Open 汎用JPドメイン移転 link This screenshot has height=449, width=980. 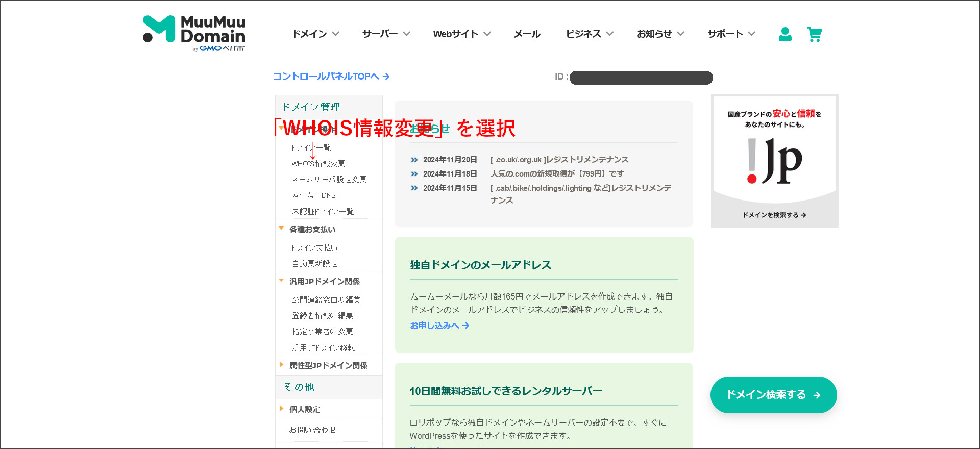pos(324,348)
